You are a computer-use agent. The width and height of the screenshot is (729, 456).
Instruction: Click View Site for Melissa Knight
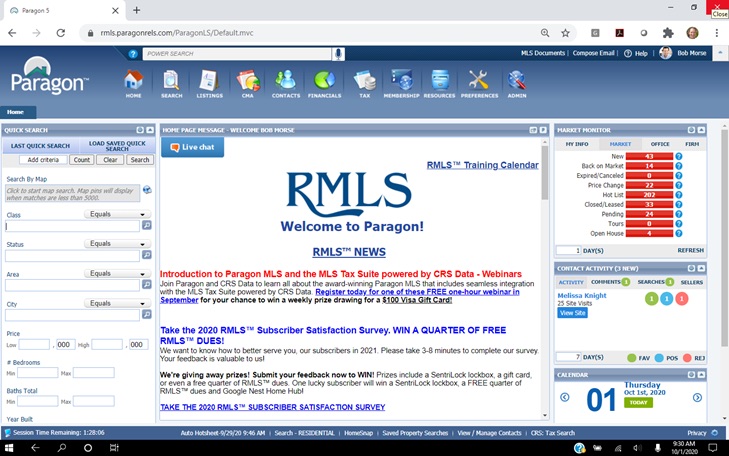[x=572, y=313]
